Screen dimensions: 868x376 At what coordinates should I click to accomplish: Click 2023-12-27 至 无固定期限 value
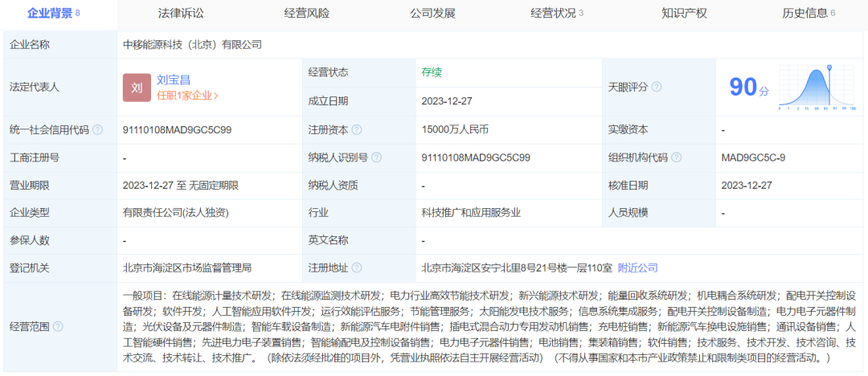click(x=181, y=186)
